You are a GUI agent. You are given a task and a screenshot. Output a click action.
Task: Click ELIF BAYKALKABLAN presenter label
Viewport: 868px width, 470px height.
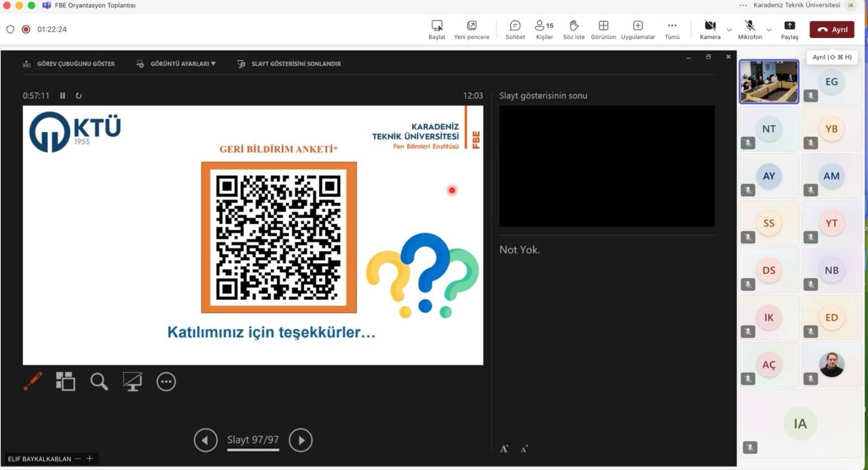pyautogui.click(x=39, y=459)
